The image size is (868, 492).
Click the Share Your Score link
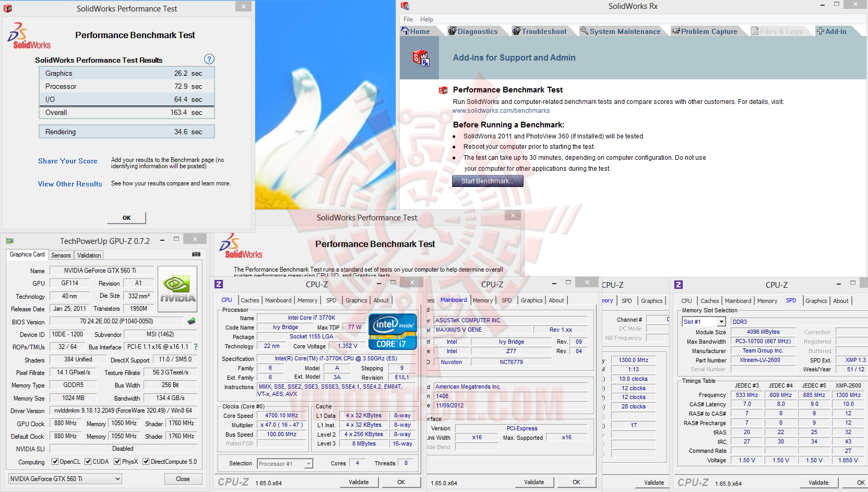click(68, 161)
